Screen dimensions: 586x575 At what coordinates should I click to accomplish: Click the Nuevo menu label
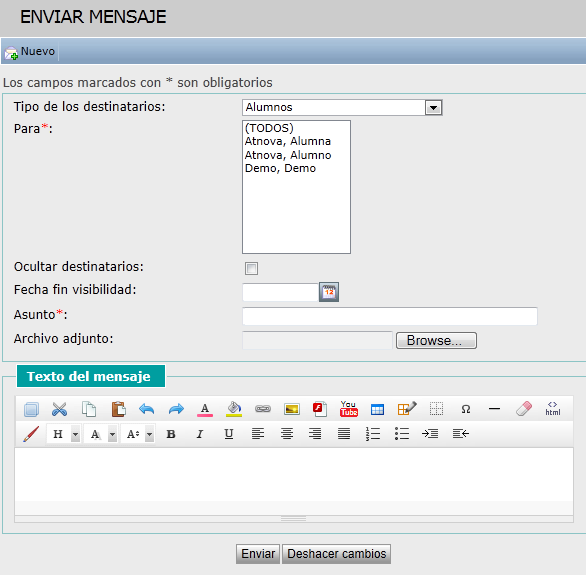(x=38, y=51)
